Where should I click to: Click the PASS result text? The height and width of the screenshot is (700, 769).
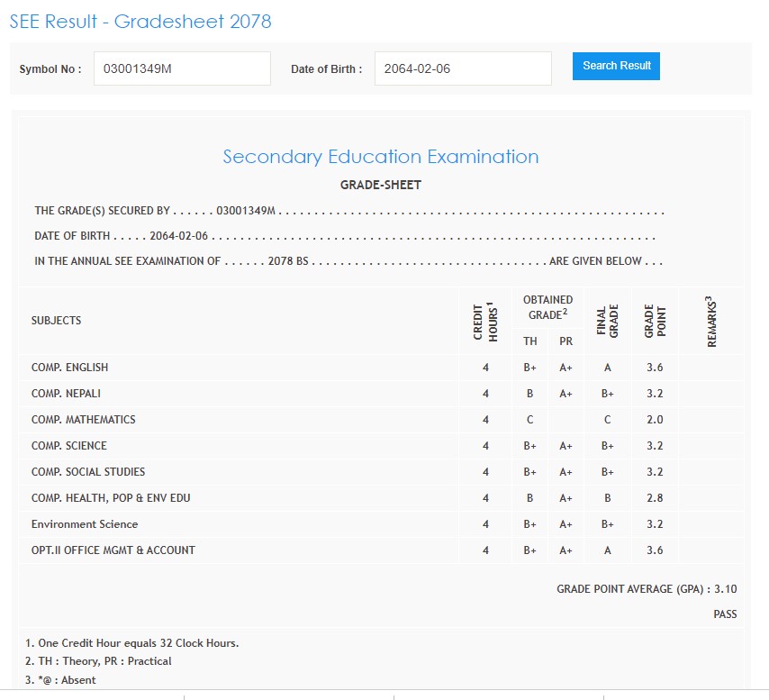(x=724, y=614)
